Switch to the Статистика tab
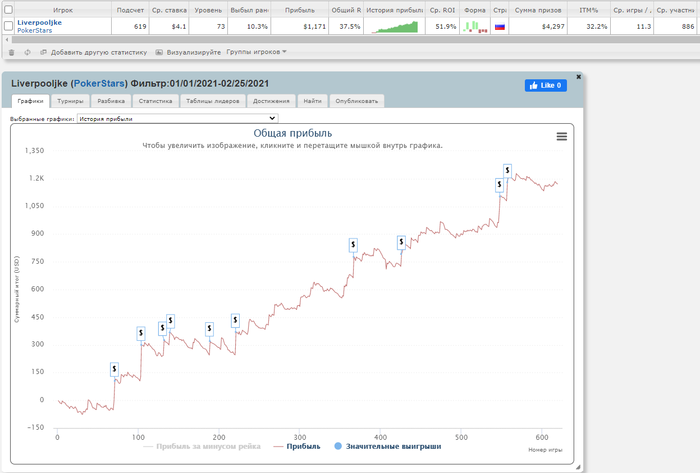Screen dimensions: 700x473 [155, 101]
